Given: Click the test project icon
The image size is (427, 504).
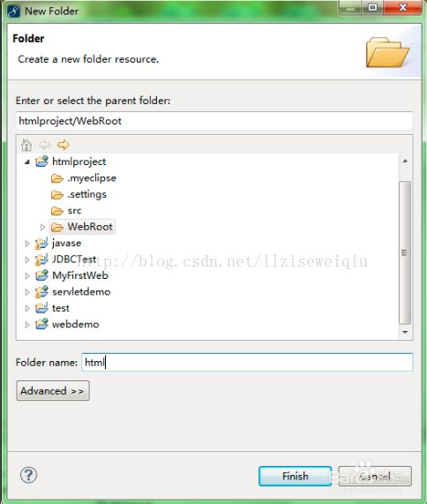Looking at the screenshot, I should (41, 308).
